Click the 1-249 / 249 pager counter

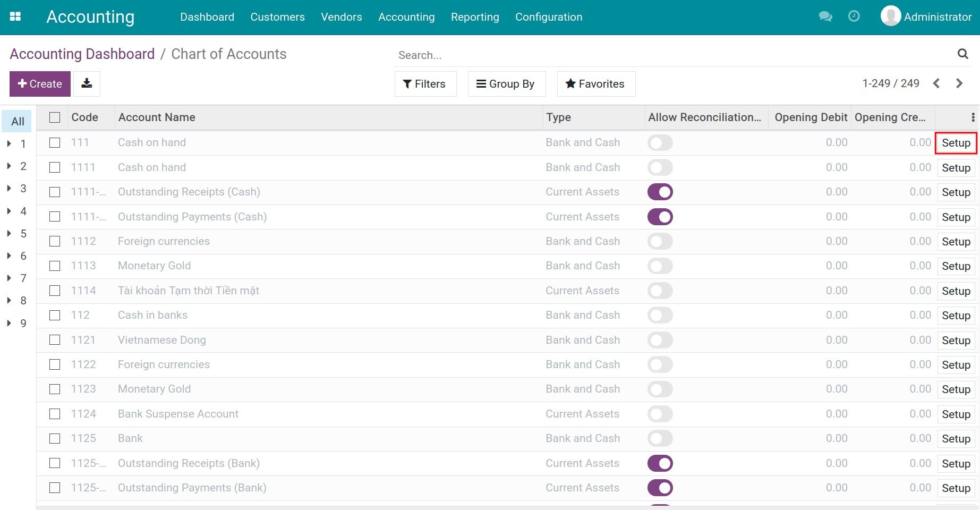(x=891, y=83)
